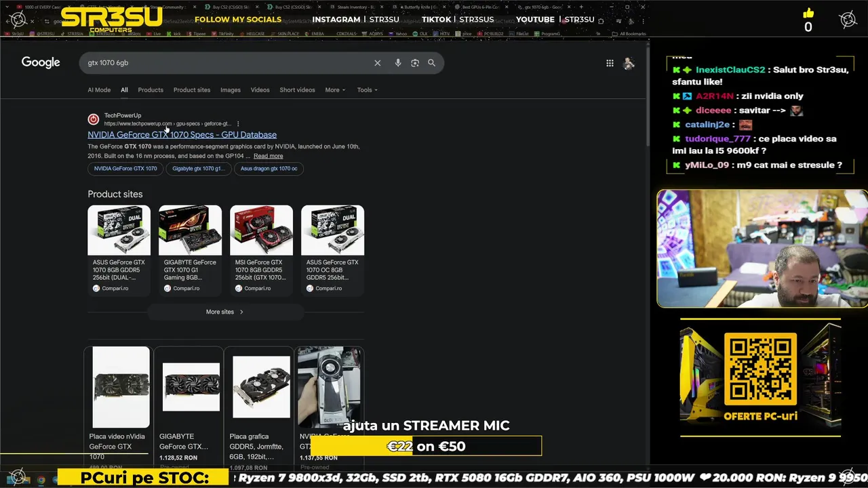
Task: Click the PCuri pe STOC ticker label
Action: (144, 479)
